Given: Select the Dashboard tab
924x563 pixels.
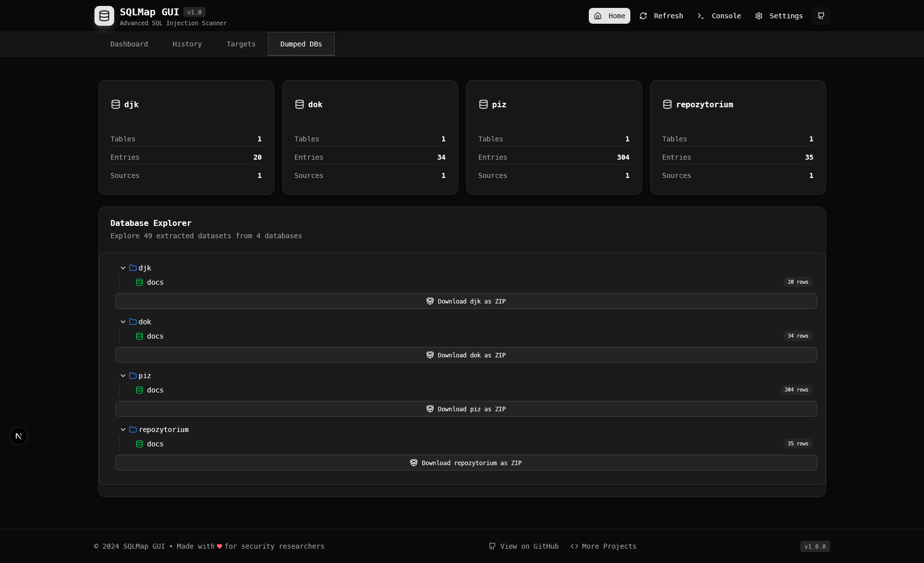Looking at the screenshot, I should pyautogui.click(x=129, y=44).
